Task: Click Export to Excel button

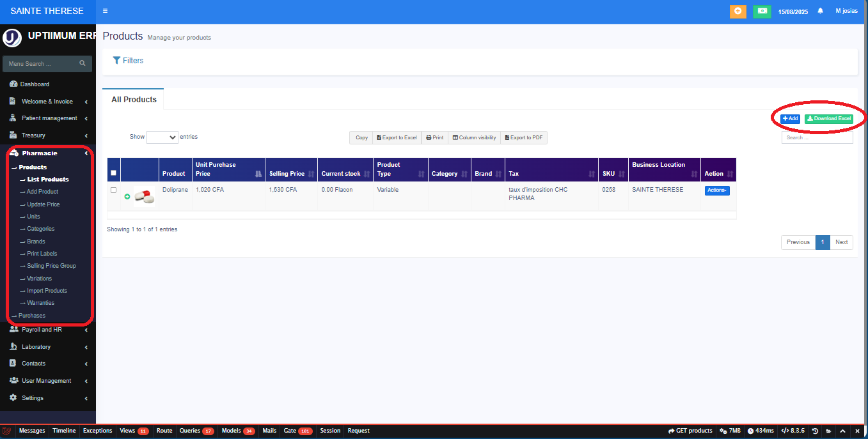Action: [x=397, y=137]
